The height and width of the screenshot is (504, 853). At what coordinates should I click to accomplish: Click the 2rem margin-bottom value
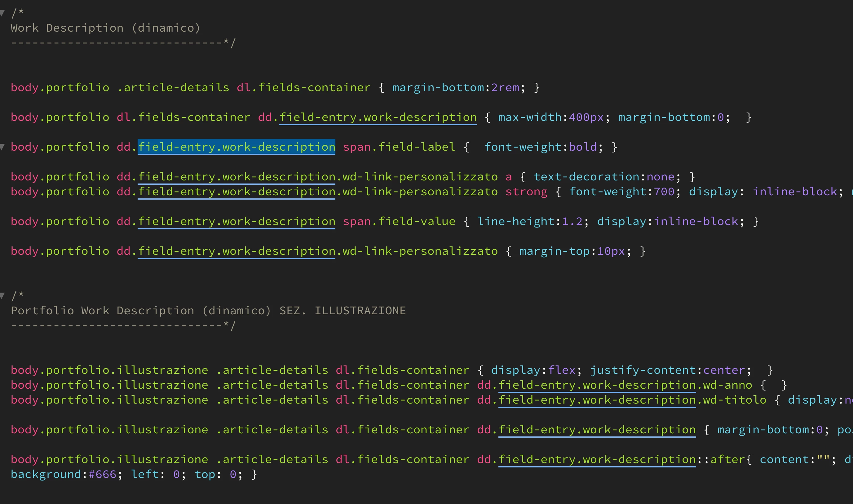(505, 88)
